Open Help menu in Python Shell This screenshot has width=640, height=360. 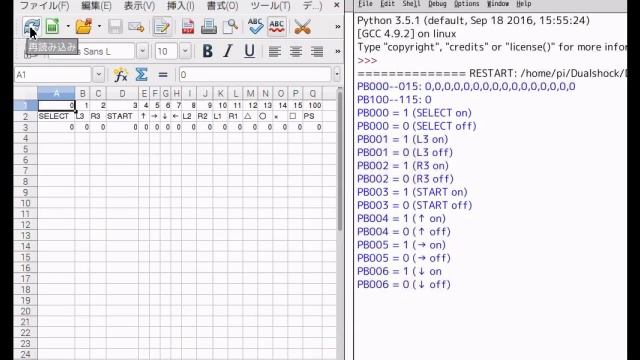tap(524, 4)
